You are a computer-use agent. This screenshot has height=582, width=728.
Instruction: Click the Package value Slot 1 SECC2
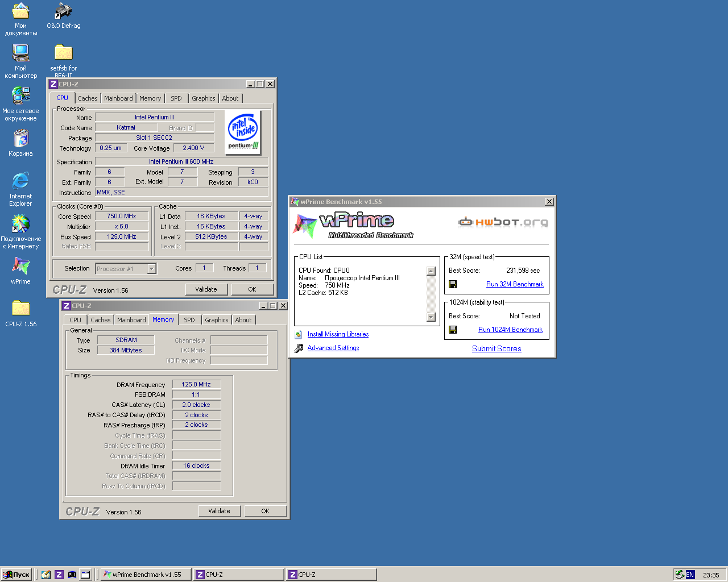click(154, 138)
